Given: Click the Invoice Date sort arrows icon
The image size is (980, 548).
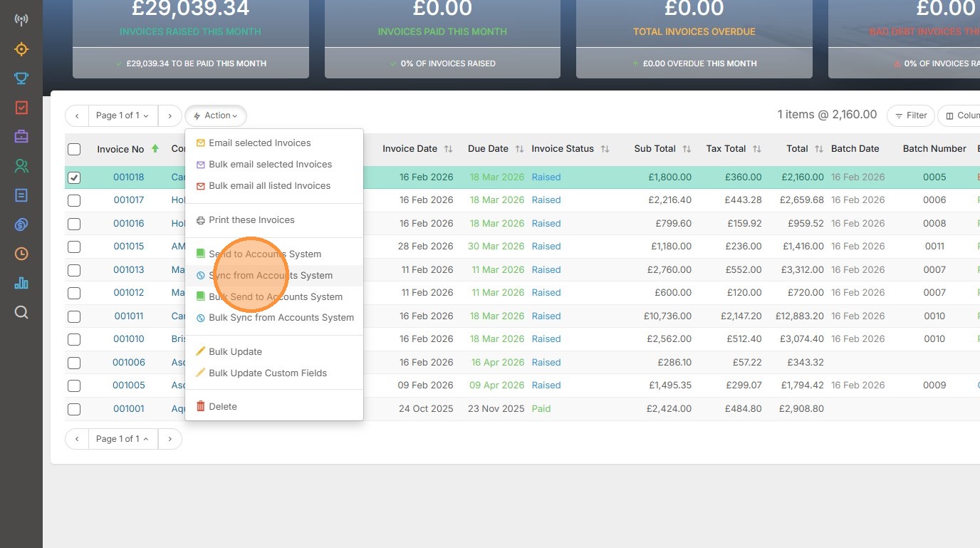Looking at the screenshot, I should 448,149.
